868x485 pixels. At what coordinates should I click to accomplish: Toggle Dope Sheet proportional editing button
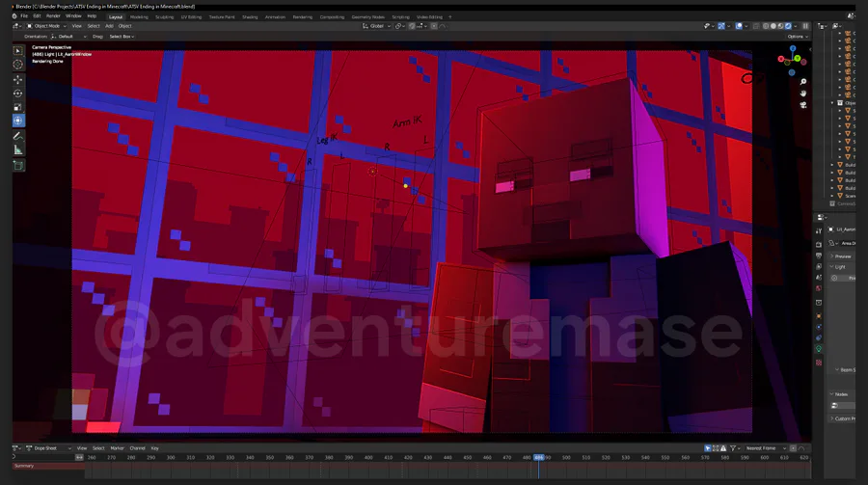[x=794, y=448]
